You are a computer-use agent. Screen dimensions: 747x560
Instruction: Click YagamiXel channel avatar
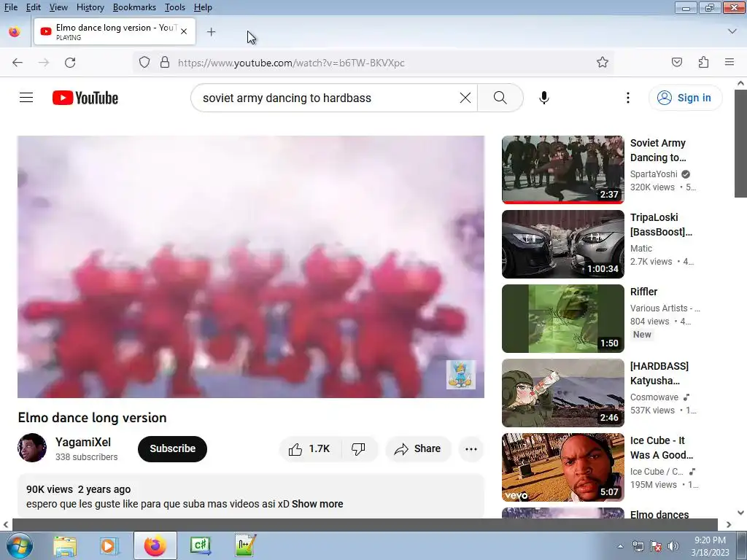(32, 448)
